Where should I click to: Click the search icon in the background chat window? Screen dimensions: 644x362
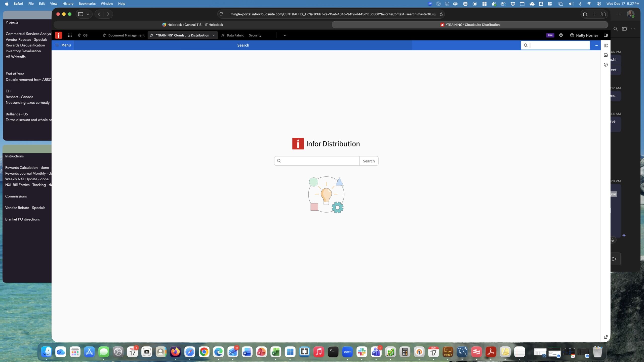615,29
